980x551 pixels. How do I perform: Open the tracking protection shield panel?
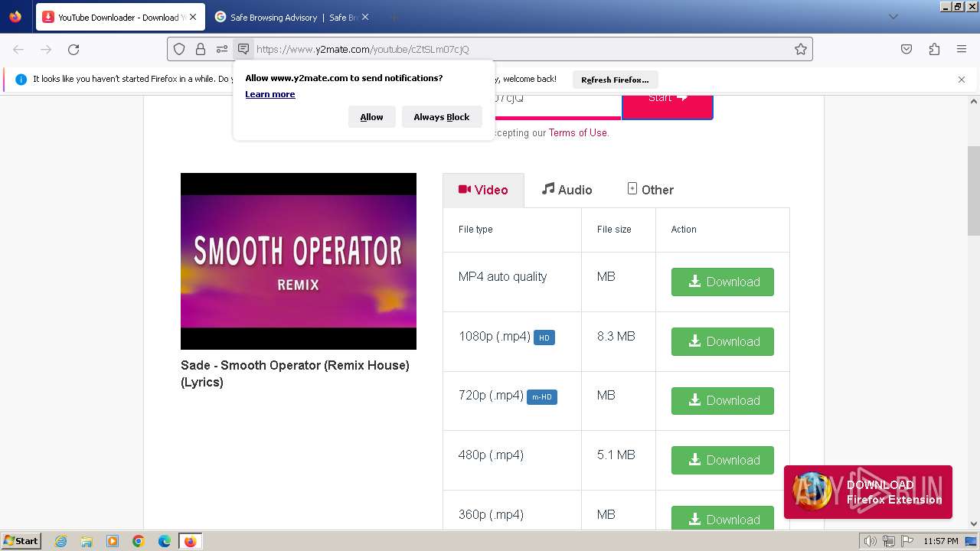pos(179,49)
